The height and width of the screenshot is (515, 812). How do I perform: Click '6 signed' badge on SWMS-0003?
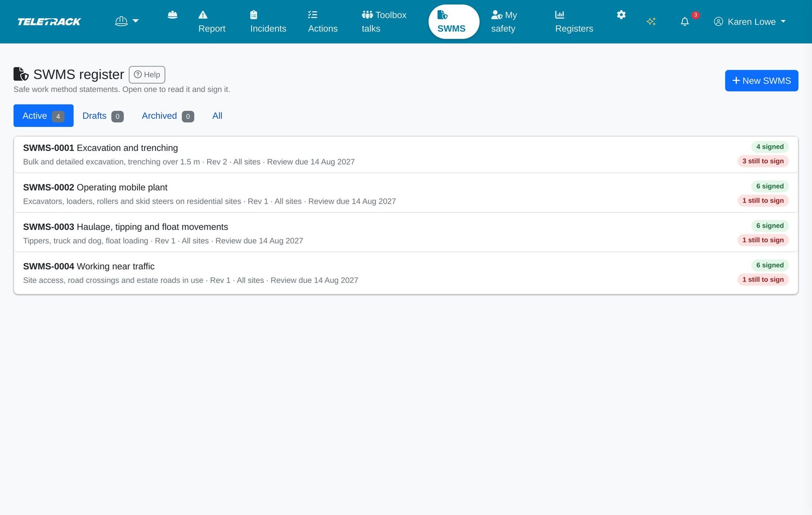click(770, 226)
